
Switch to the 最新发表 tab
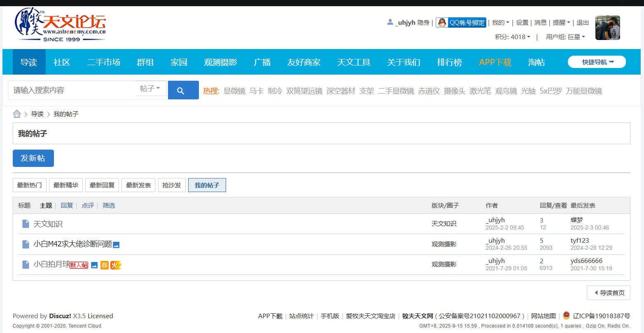tap(138, 185)
